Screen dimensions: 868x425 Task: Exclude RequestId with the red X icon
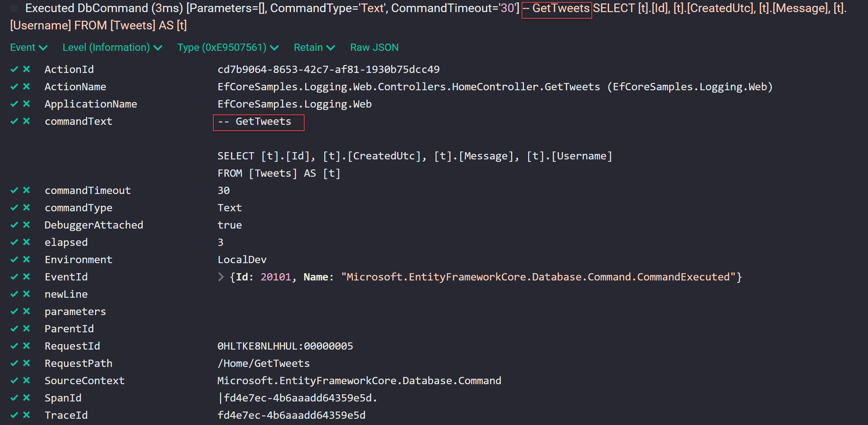pyautogui.click(x=27, y=346)
